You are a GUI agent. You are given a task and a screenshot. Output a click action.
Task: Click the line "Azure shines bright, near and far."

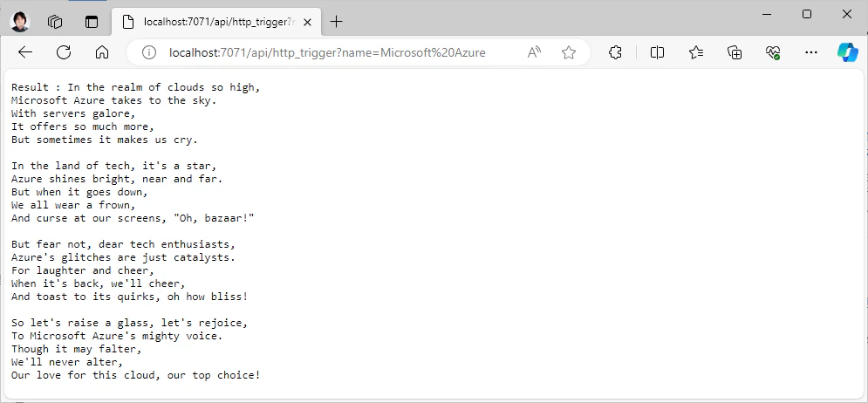click(x=118, y=179)
